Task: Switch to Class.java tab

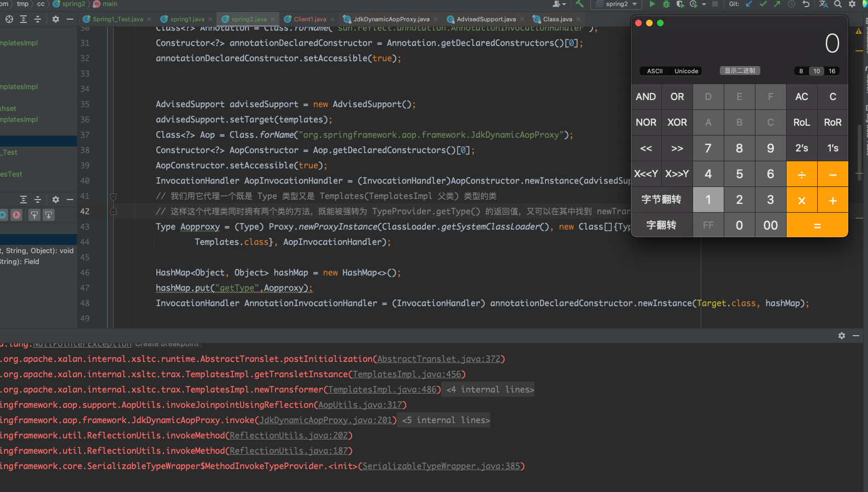Action: coord(558,19)
